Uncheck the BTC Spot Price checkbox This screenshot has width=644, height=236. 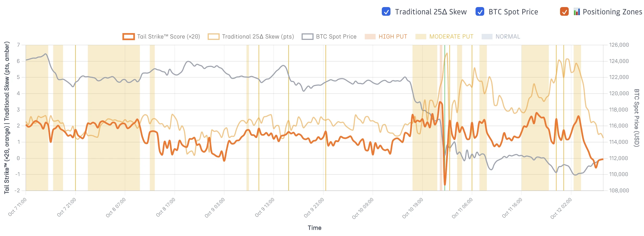tap(480, 12)
